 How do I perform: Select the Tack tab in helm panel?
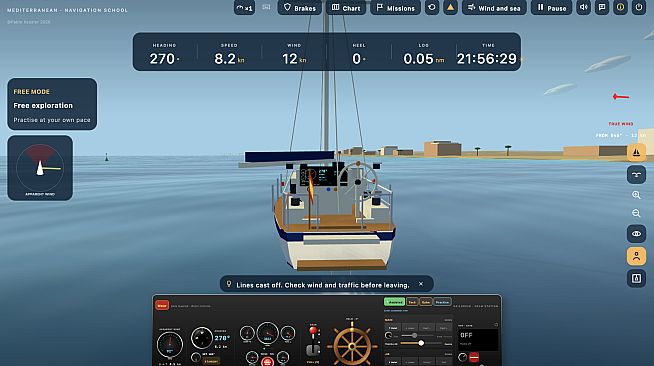pos(412,302)
